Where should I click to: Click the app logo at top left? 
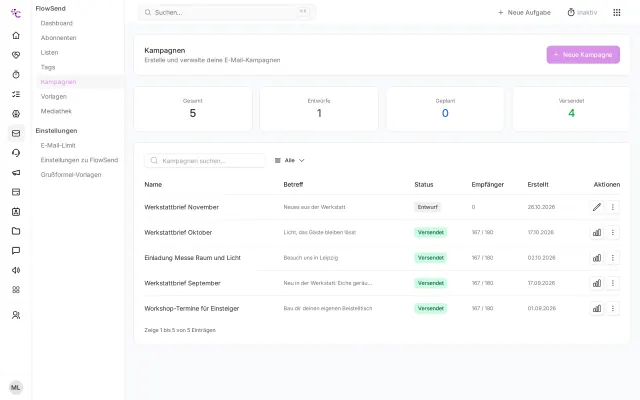[x=16, y=13]
